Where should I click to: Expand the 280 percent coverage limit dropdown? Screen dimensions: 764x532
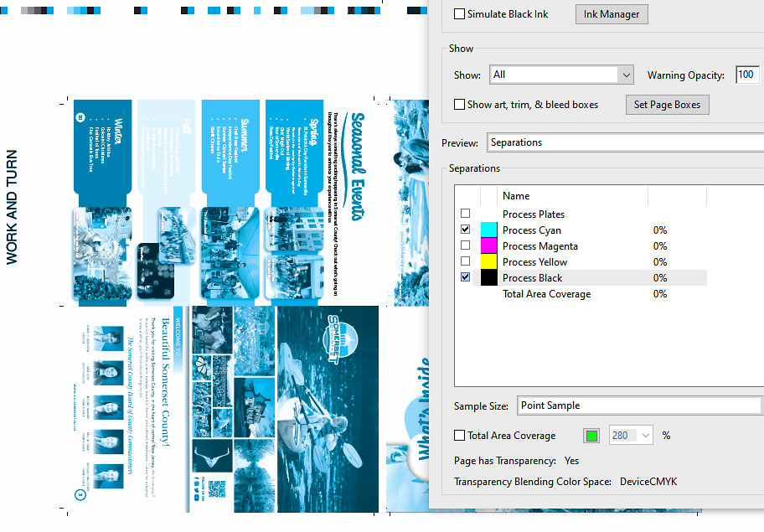click(x=645, y=436)
